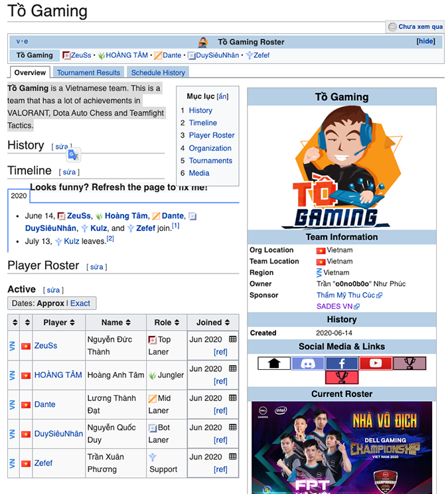This screenshot has width=448, height=494.
Task: Click the Top Laner role icon in ZeuSs row
Action: 153,340
